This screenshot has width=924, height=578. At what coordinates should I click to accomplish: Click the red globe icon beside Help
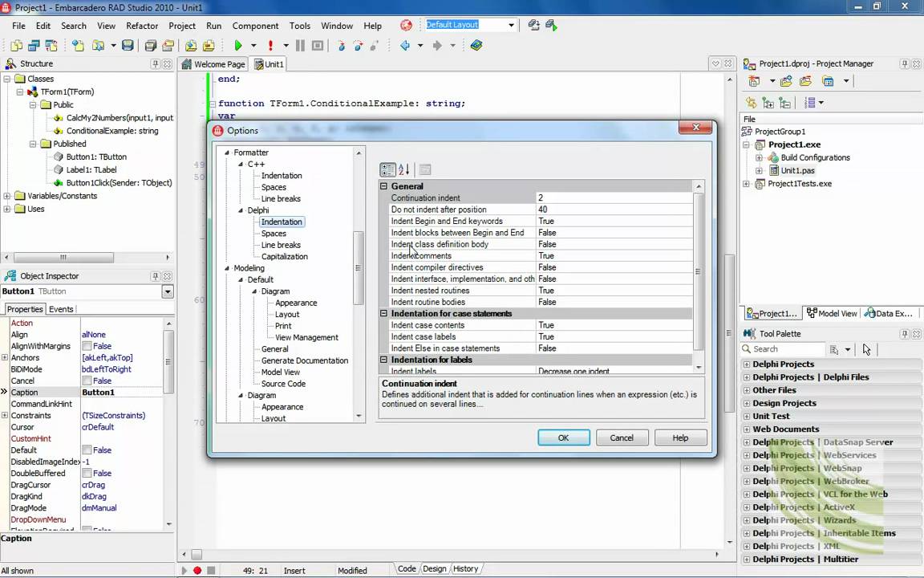click(406, 26)
